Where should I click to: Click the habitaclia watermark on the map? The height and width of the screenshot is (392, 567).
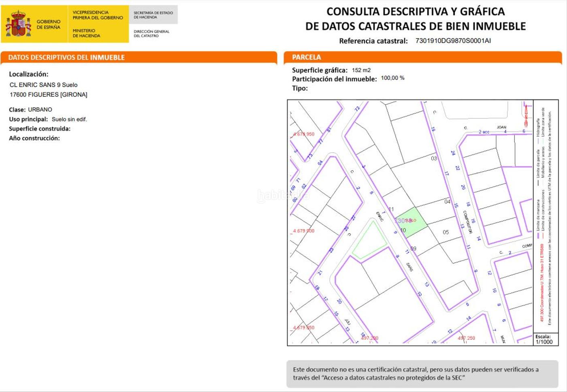283,196
